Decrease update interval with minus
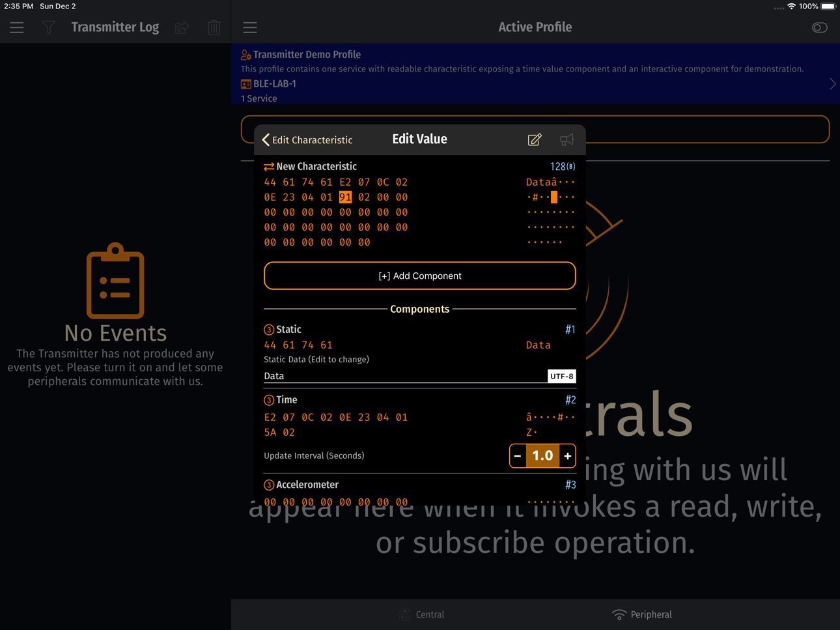Screen dimensions: 840x630 [x=518, y=456]
